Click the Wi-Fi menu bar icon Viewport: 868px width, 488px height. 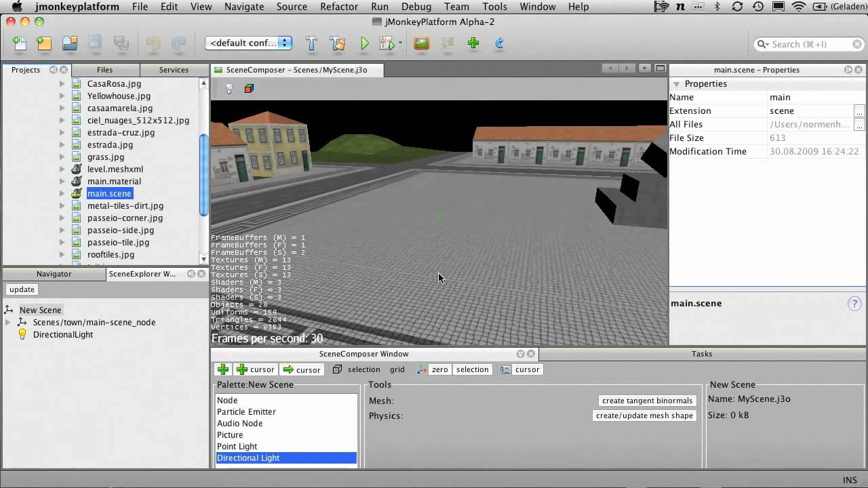(x=800, y=7)
